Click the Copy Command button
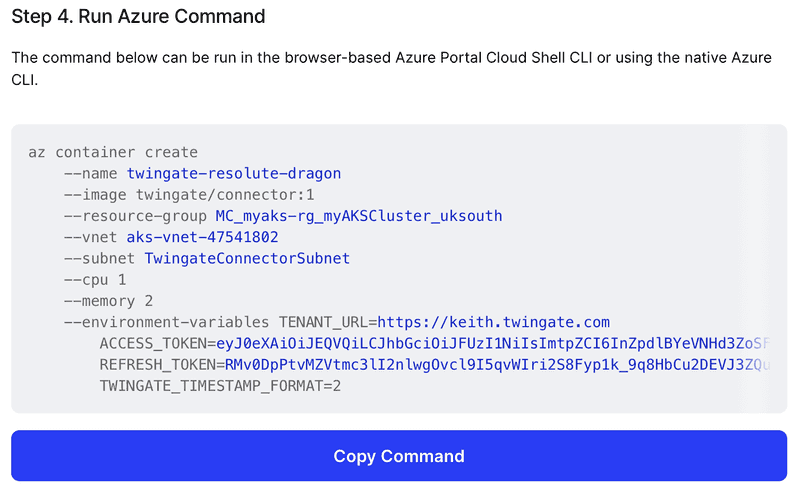The width and height of the screenshot is (800, 495). [399, 456]
